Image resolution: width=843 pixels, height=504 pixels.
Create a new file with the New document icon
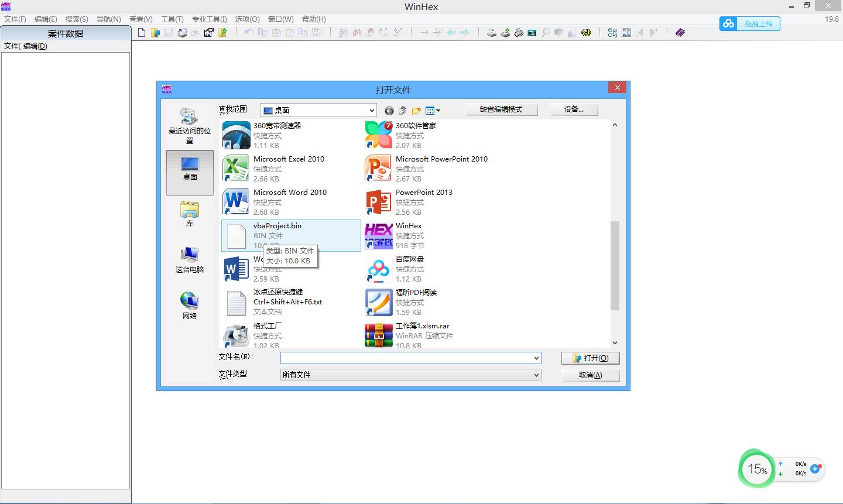point(141,33)
